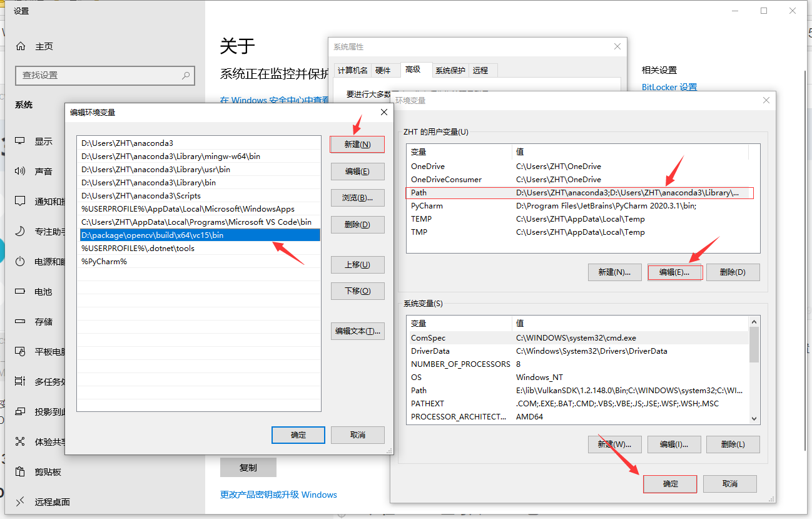Open the Shared experiences (体验共享) icon
The width and height of the screenshot is (812, 519).
click(x=21, y=442)
